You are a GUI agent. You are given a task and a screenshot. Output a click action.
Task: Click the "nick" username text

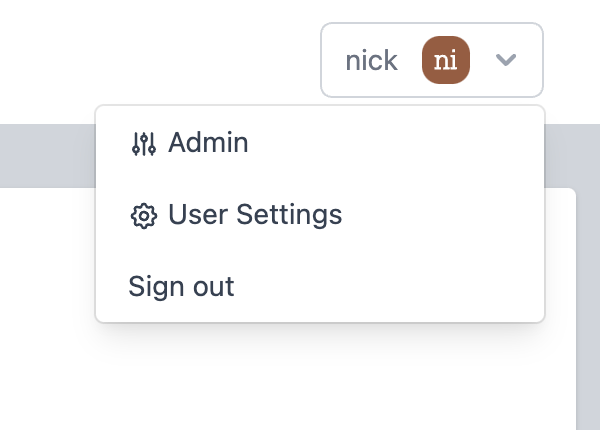pyautogui.click(x=371, y=61)
